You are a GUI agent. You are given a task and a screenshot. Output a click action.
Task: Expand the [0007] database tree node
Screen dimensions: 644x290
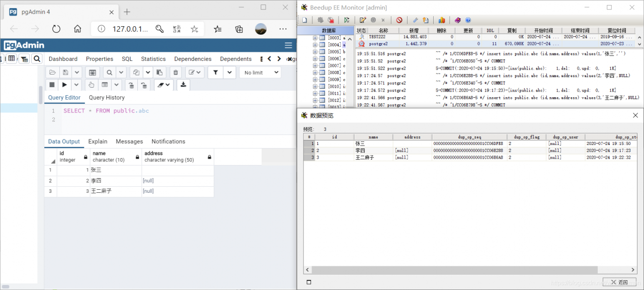[315, 66]
